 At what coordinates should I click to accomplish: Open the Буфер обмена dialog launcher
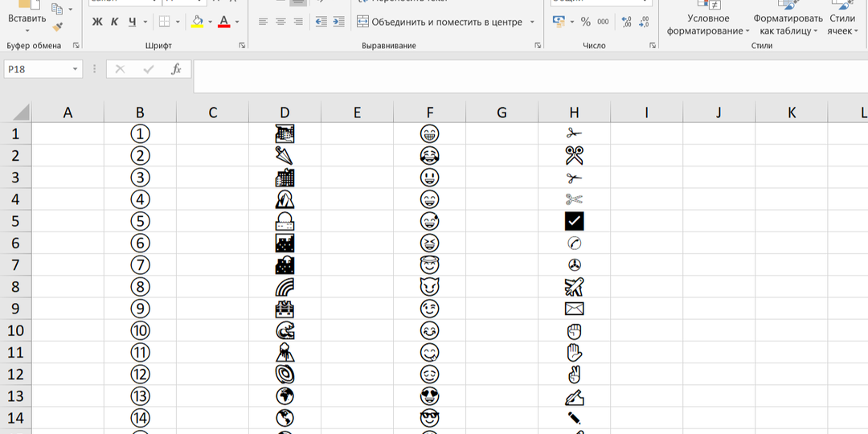tap(76, 45)
